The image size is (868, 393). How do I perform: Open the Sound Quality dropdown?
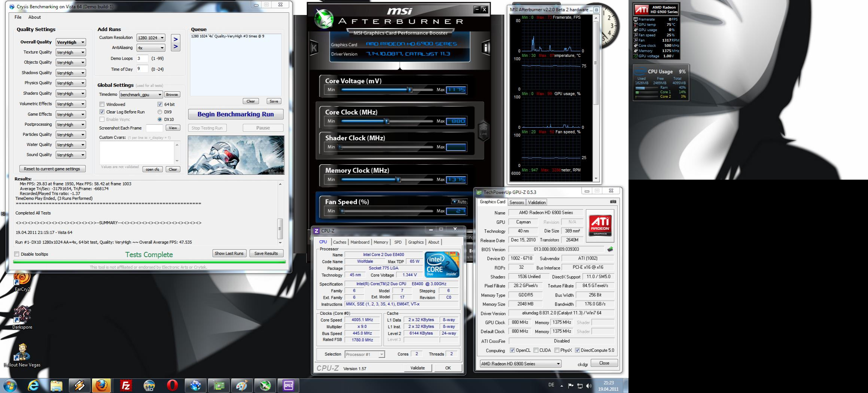pos(71,155)
